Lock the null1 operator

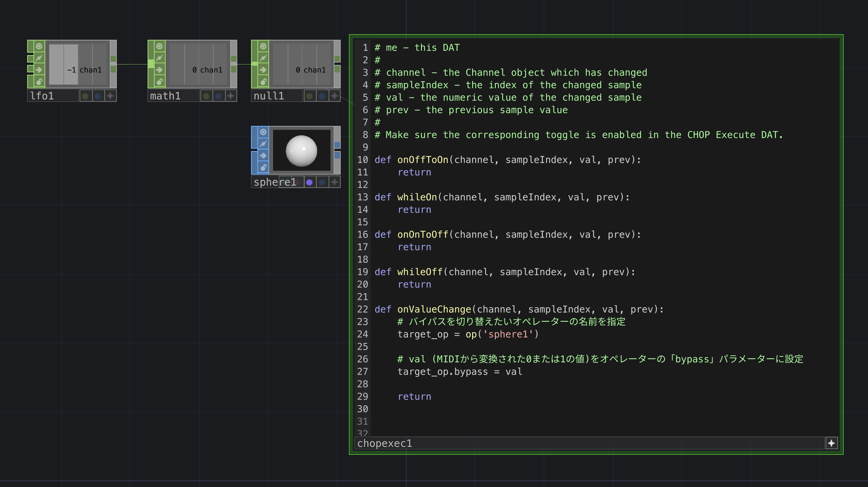(263, 82)
